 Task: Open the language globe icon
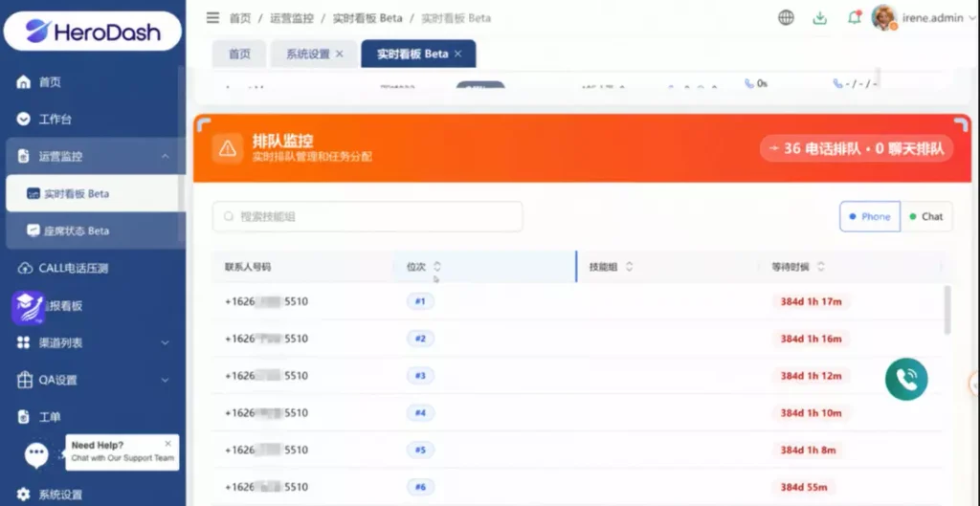[786, 17]
